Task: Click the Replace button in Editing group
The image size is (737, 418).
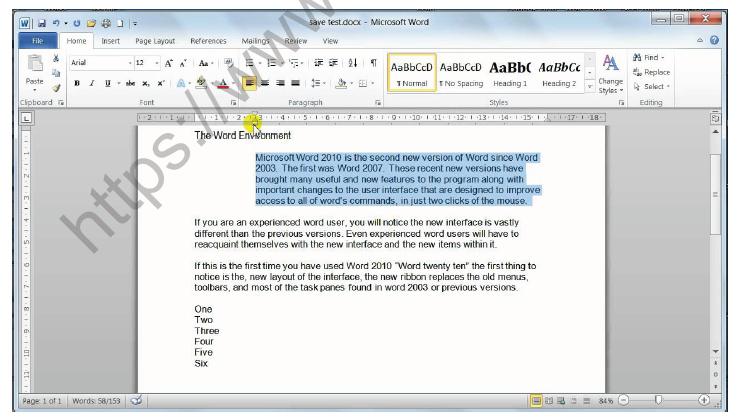Action: click(x=651, y=72)
